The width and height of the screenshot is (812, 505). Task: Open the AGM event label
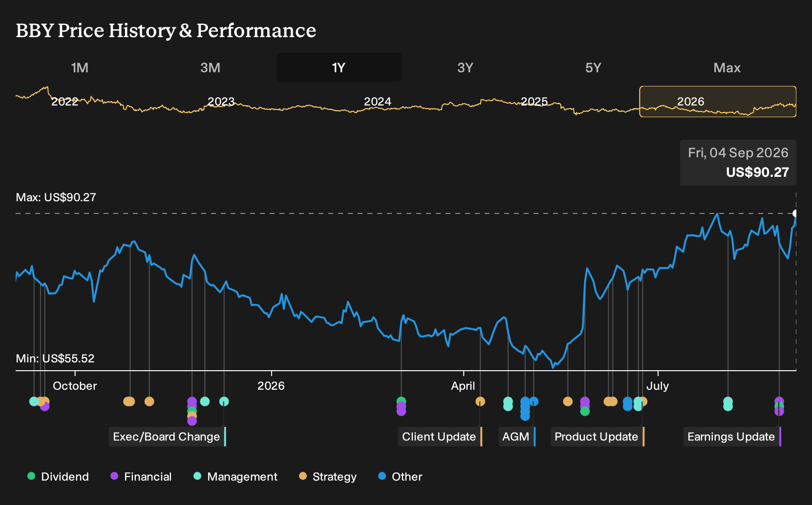(517, 437)
